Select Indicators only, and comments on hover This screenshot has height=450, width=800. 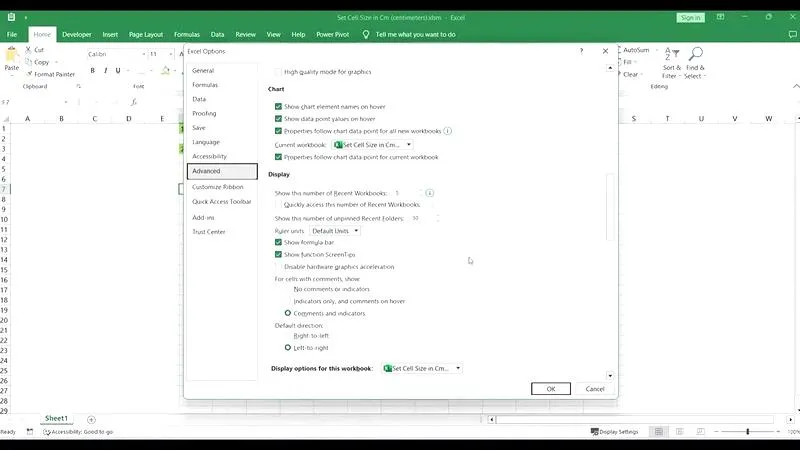click(288, 301)
